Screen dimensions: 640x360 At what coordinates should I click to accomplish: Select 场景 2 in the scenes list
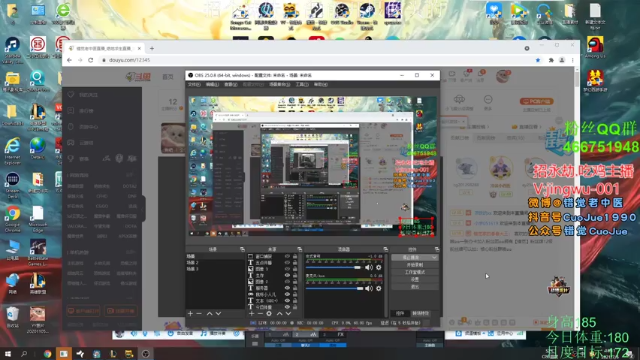point(215,263)
